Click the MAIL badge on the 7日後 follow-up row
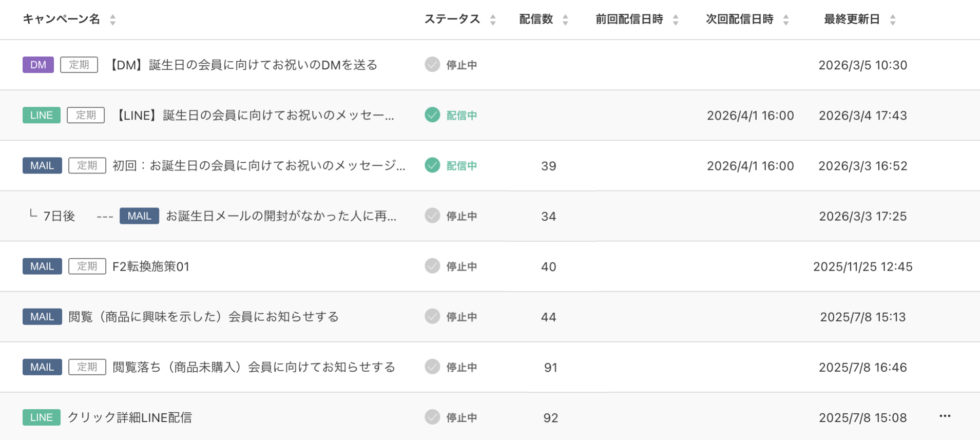Image resolution: width=980 pixels, height=440 pixels. (139, 216)
